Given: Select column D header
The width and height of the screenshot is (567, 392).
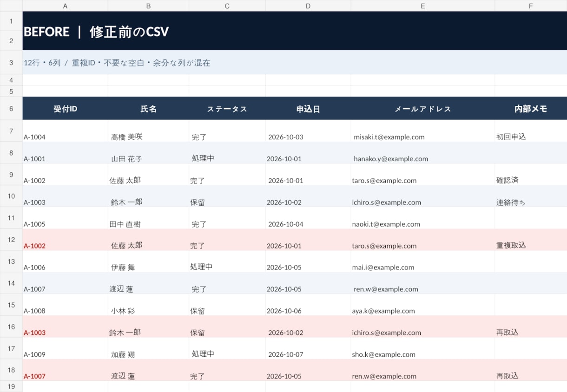Looking at the screenshot, I should pyautogui.click(x=308, y=6).
